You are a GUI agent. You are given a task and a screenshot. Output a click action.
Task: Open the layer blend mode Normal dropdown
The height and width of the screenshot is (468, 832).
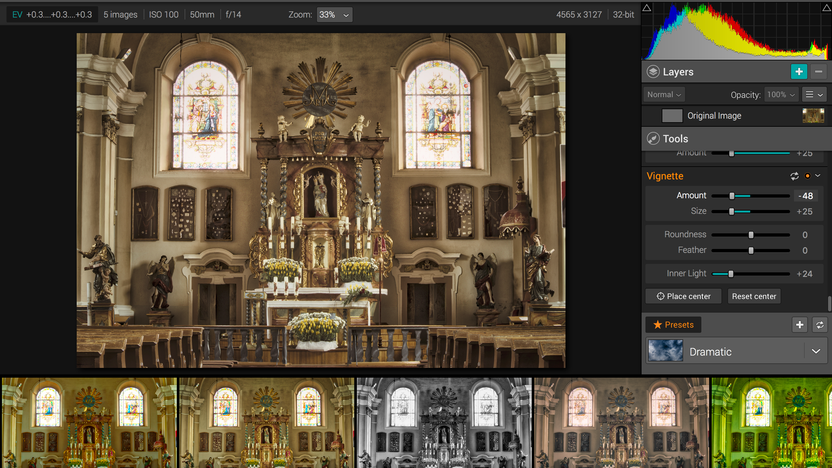click(x=664, y=94)
